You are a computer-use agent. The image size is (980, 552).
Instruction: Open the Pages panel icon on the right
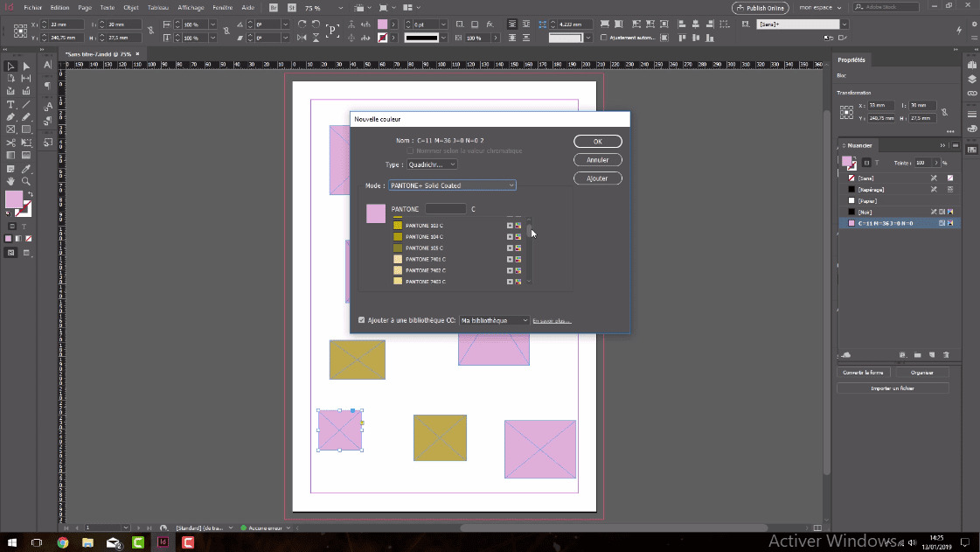971,63
